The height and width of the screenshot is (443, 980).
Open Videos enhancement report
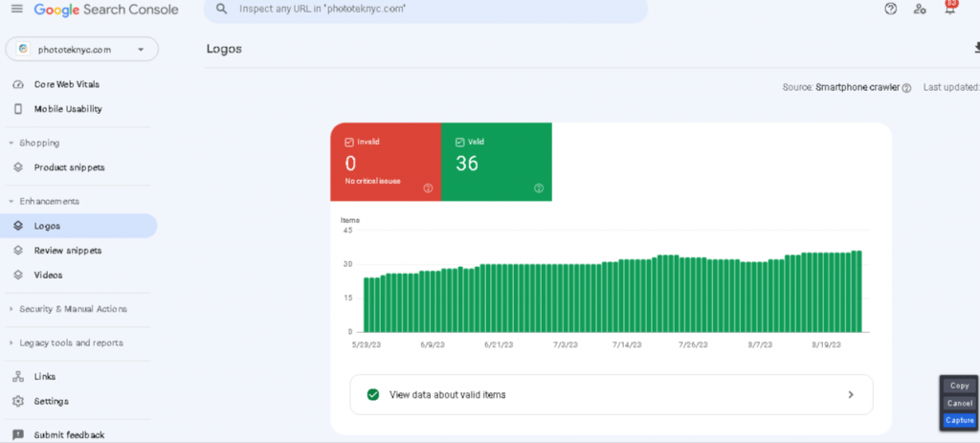[48, 275]
